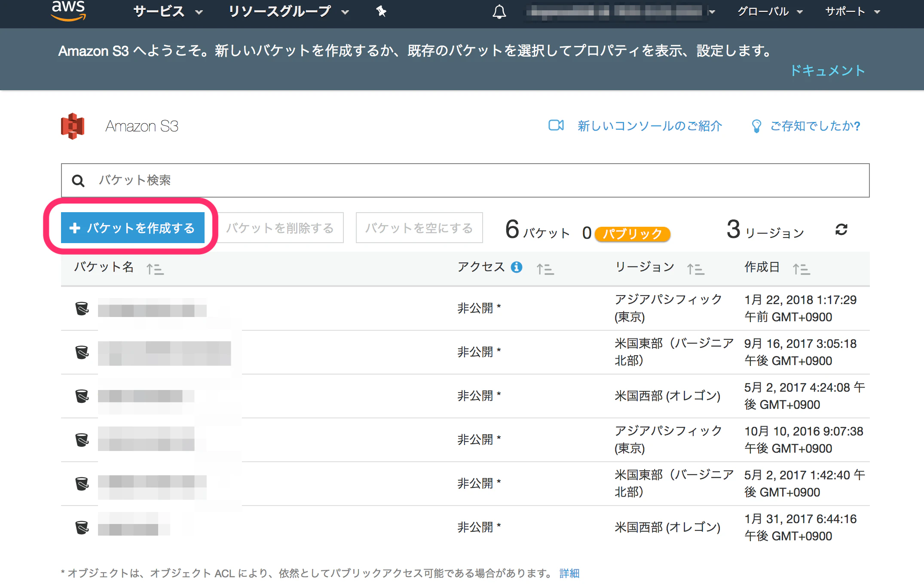The width and height of the screenshot is (924, 585).
Task: Refresh the bucket list with the reload icon
Action: click(841, 229)
